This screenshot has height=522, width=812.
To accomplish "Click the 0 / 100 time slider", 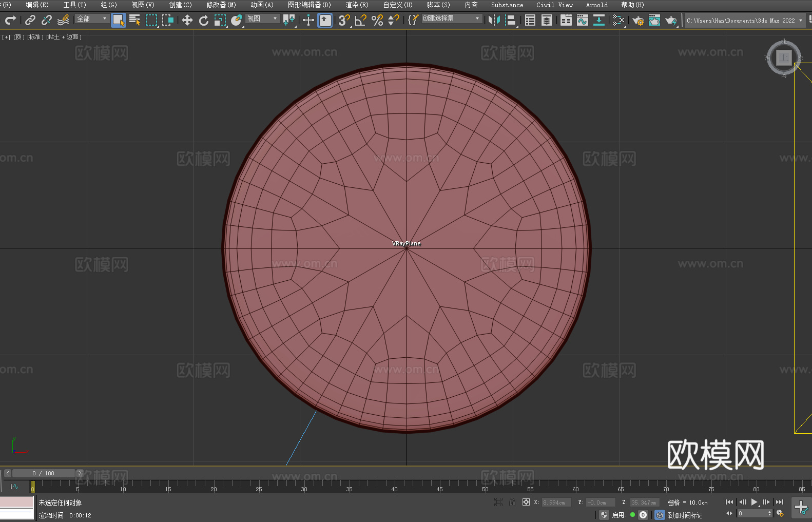I will pyautogui.click(x=44, y=473).
